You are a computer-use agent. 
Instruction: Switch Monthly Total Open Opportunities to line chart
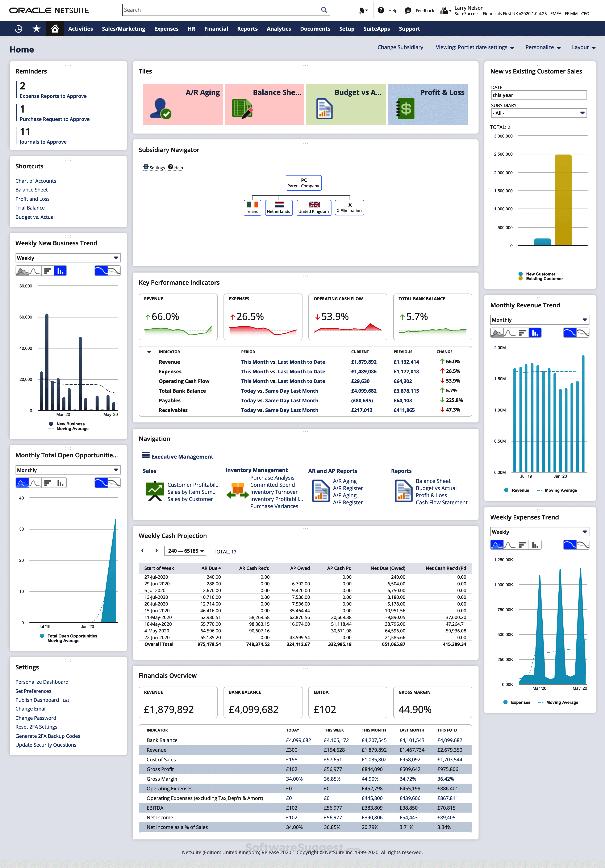coord(35,483)
